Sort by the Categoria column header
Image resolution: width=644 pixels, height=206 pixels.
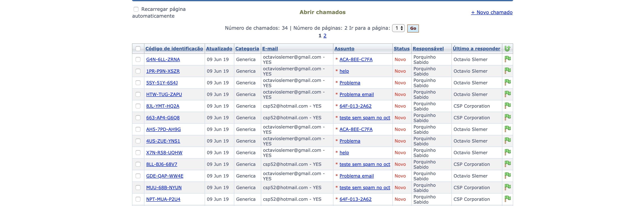247,49
